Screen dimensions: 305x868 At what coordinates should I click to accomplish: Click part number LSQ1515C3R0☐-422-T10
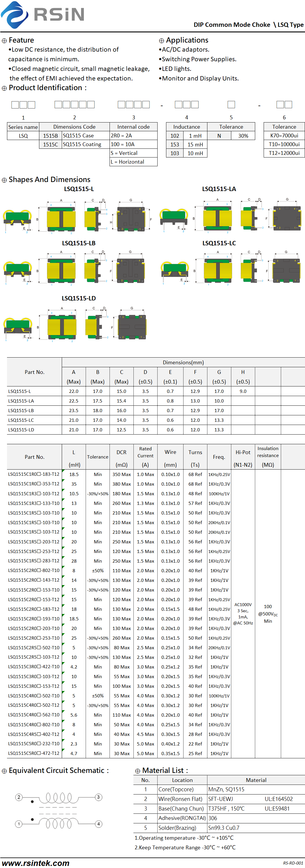coord(34,667)
